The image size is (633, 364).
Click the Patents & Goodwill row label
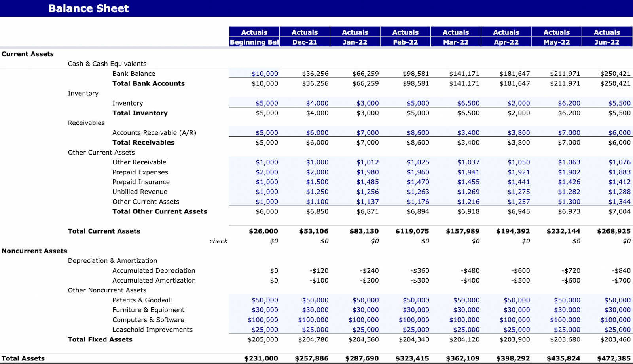pos(142,300)
